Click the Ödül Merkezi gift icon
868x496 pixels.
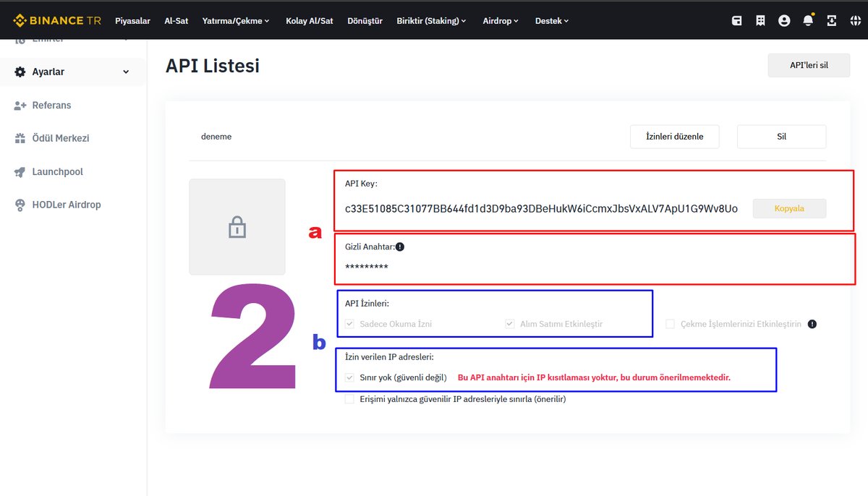click(20, 138)
